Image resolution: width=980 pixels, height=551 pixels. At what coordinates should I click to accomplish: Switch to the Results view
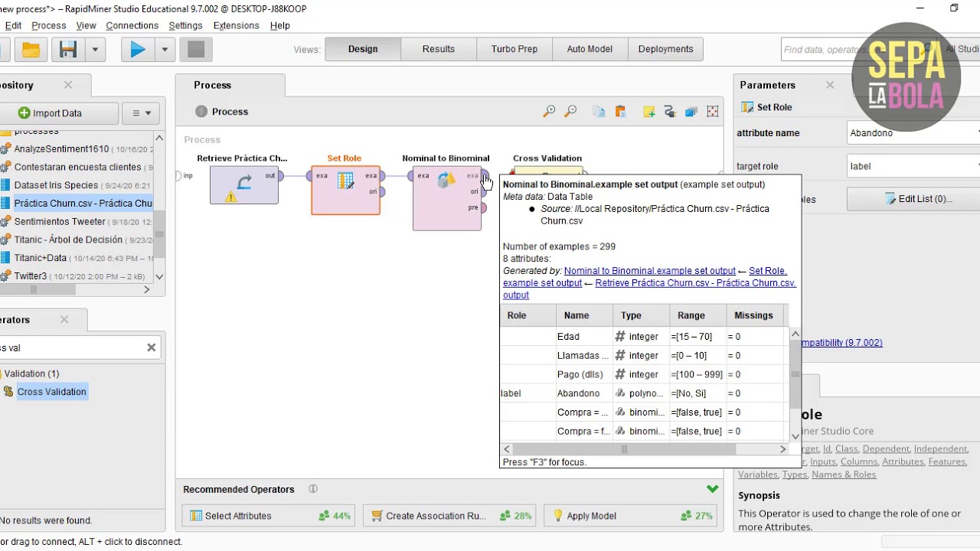[x=439, y=49]
